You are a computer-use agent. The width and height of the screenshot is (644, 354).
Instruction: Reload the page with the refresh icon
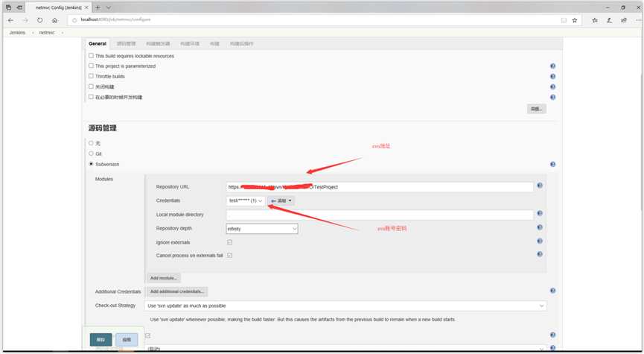(x=40, y=20)
